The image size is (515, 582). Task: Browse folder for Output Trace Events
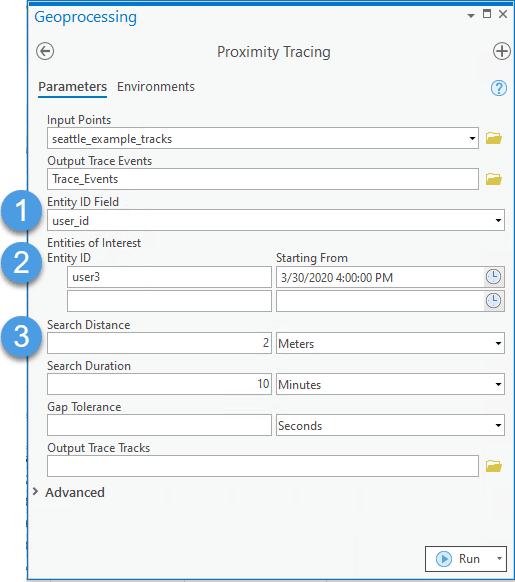click(494, 179)
